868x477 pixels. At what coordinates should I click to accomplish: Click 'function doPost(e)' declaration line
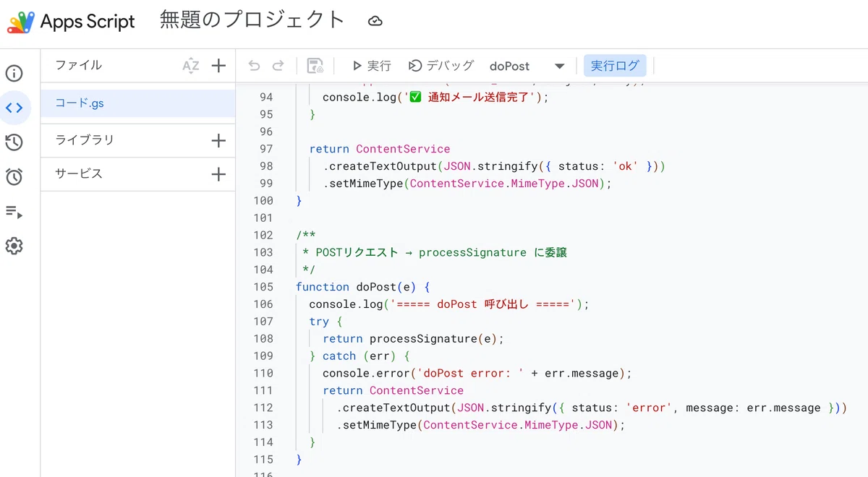pos(363,287)
